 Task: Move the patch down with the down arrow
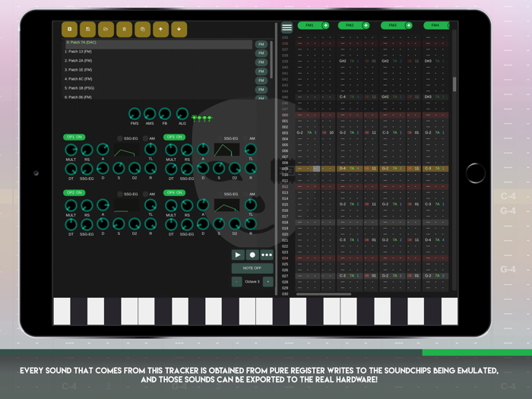pos(179,29)
